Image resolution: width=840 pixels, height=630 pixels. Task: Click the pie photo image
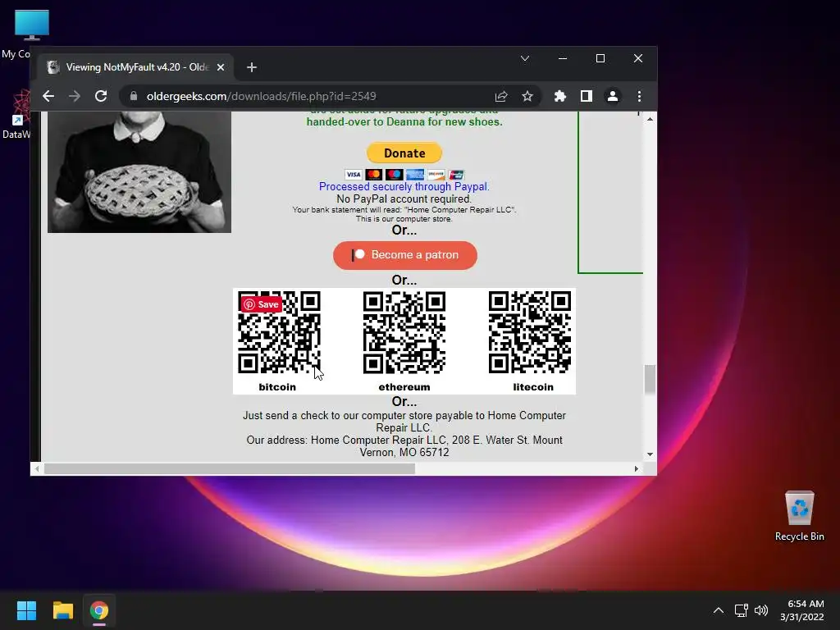pyautogui.click(x=139, y=172)
